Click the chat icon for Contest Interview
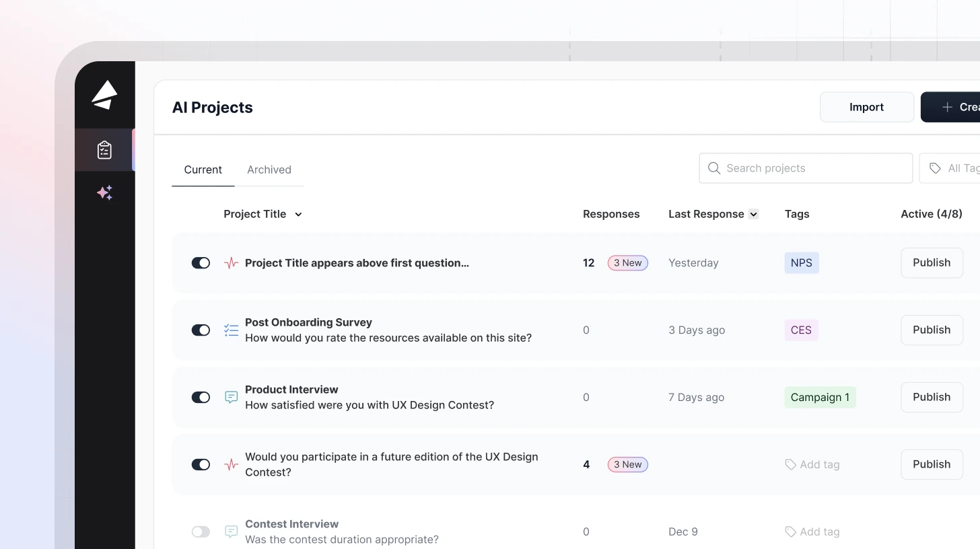Screen dimensions: 980x549 [231, 532]
